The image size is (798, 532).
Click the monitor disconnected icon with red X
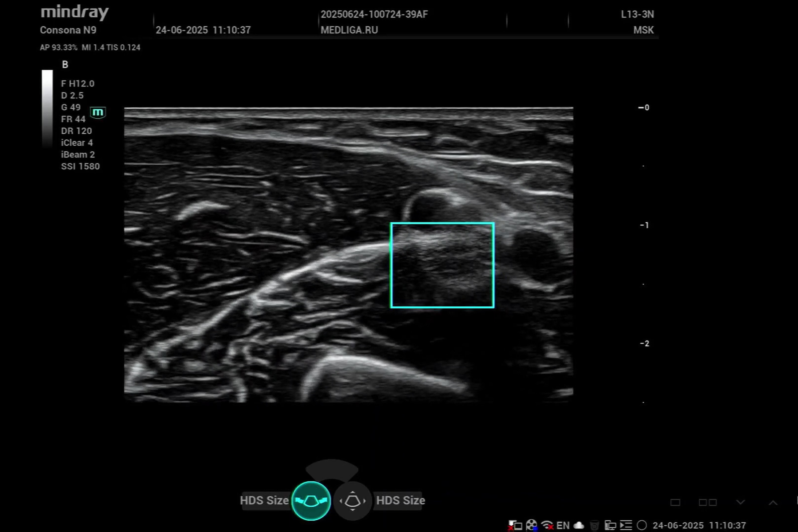(x=515, y=526)
